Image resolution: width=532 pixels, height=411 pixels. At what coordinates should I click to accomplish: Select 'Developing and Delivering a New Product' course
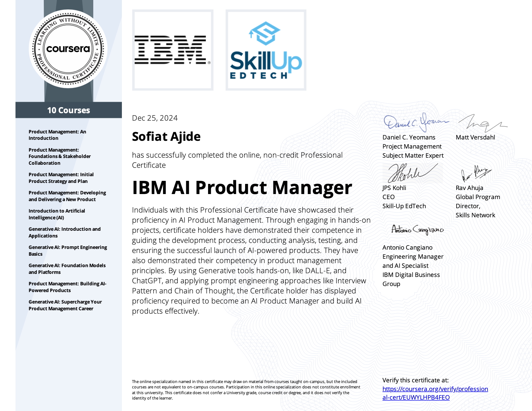point(67,196)
